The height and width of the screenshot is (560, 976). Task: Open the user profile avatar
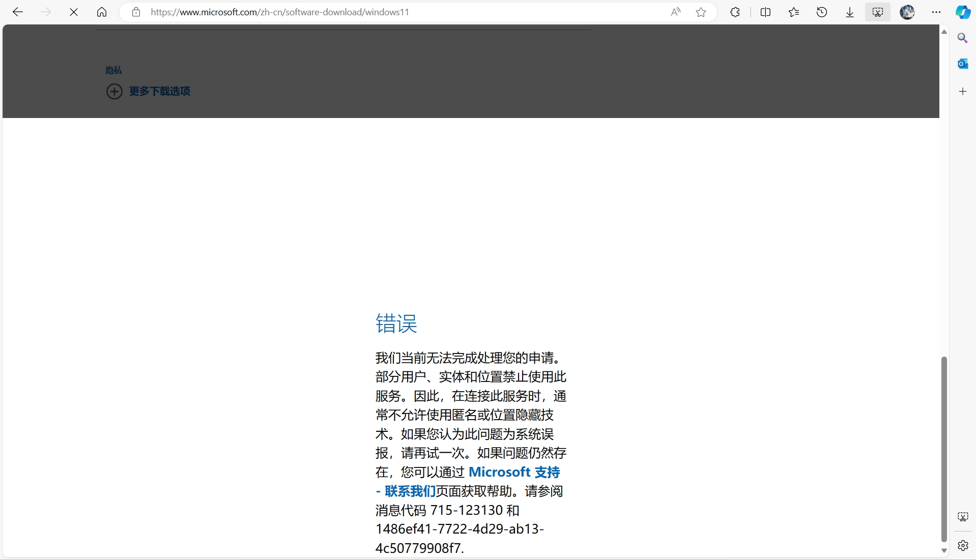[x=907, y=12]
